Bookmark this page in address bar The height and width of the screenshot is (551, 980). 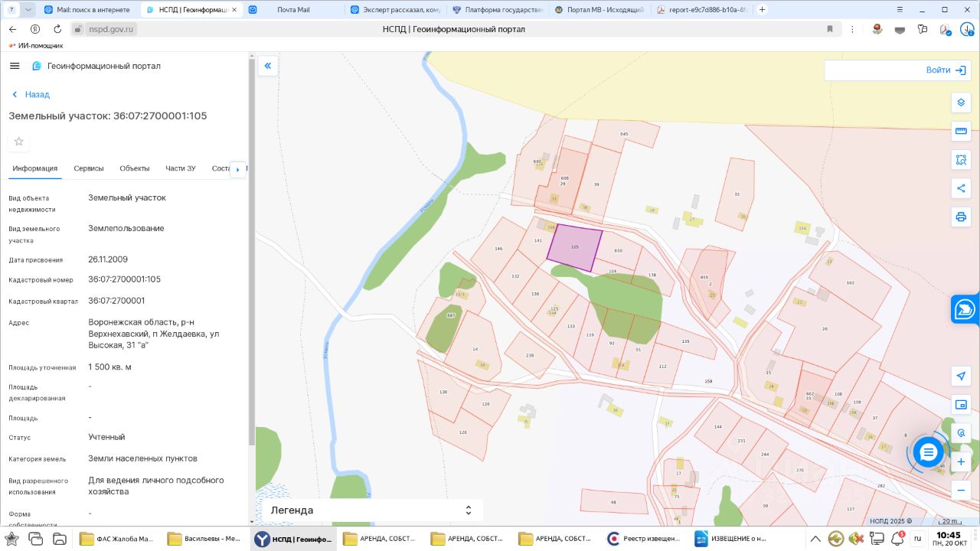tap(830, 29)
